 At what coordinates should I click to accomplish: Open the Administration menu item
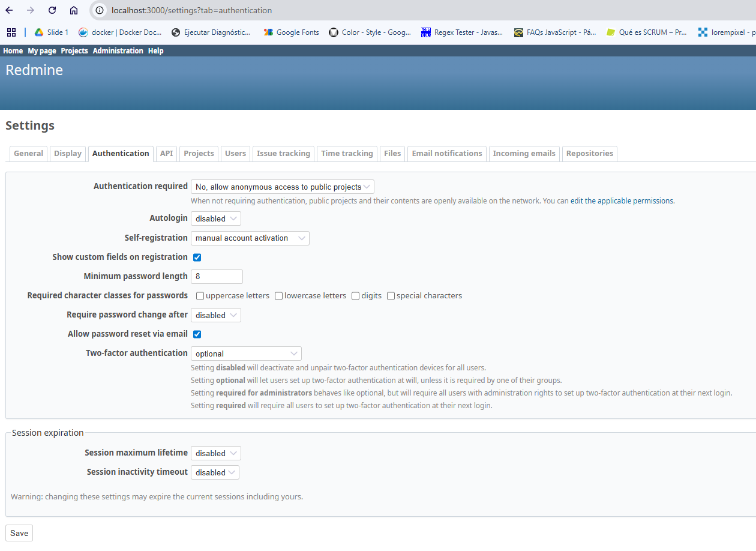118,51
